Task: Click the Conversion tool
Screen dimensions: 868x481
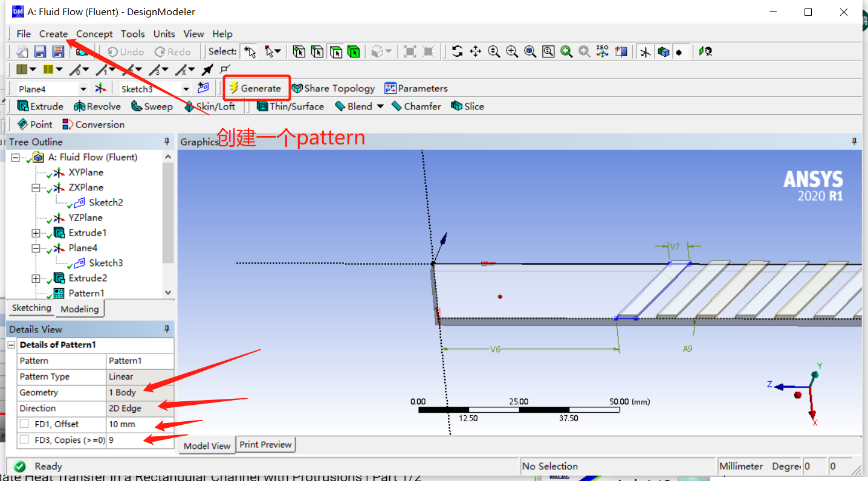Action: click(94, 124)
